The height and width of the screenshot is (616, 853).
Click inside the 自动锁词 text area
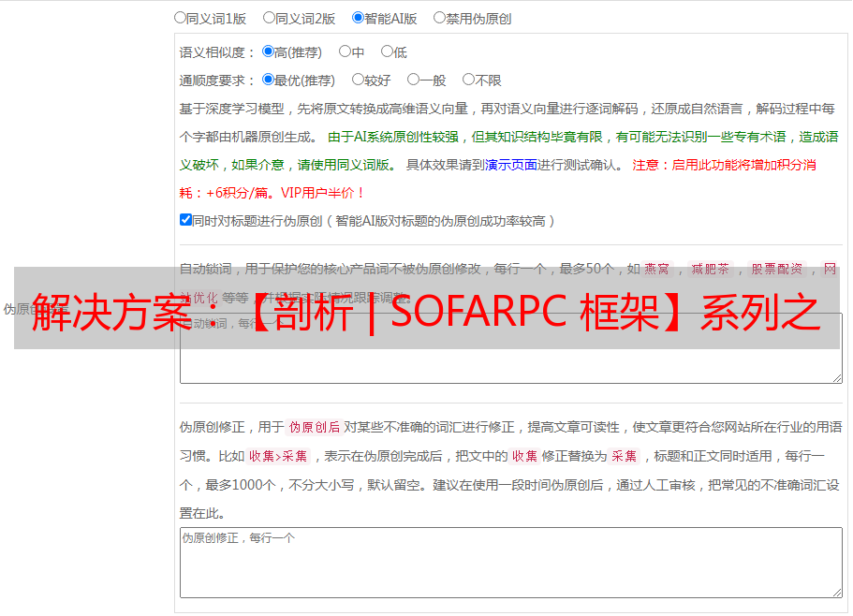point(510,365)
